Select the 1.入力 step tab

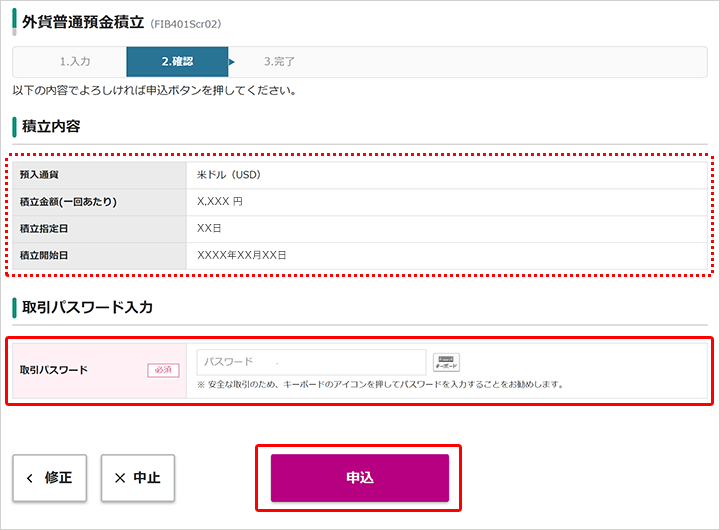click(x=75, y=62)
